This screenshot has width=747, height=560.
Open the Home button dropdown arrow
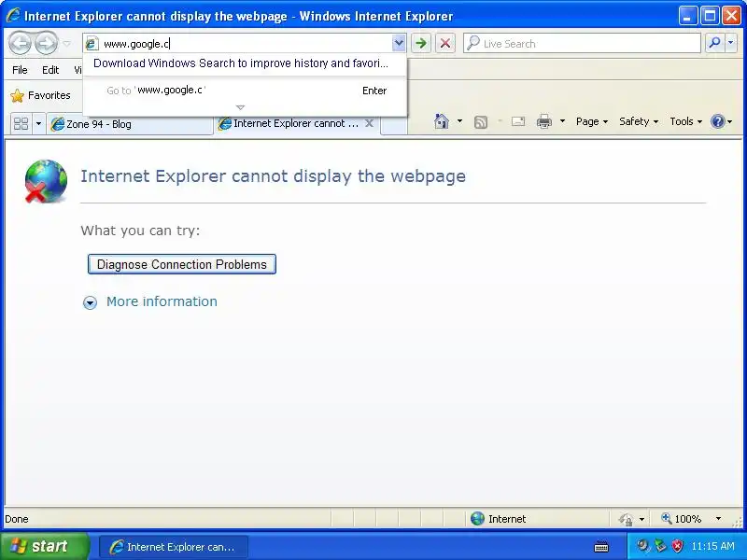coord(459,121)
